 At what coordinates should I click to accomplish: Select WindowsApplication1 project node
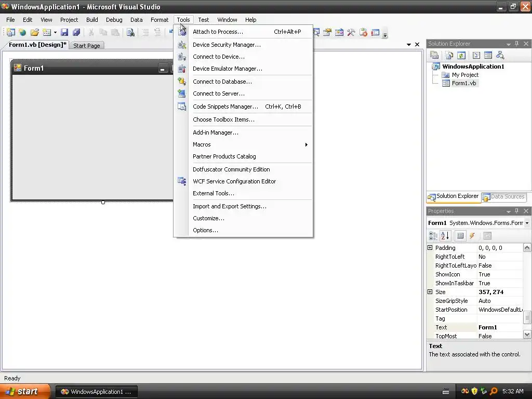(x=473, y=66)
